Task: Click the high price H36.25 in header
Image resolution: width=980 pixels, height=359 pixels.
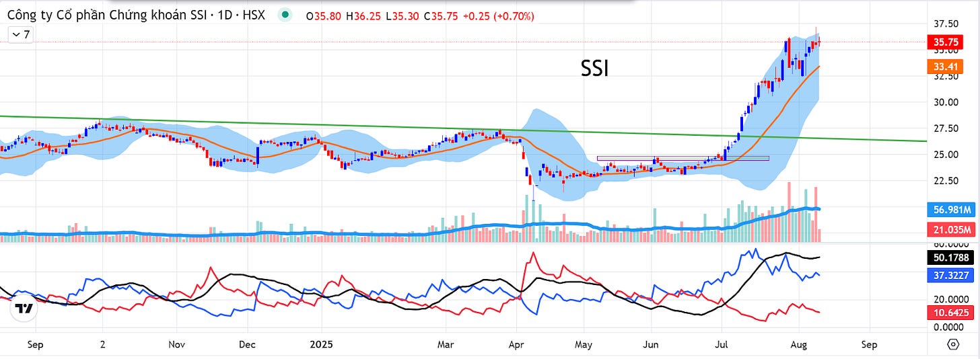Action: pyautogui.click(x=363, y=16)
